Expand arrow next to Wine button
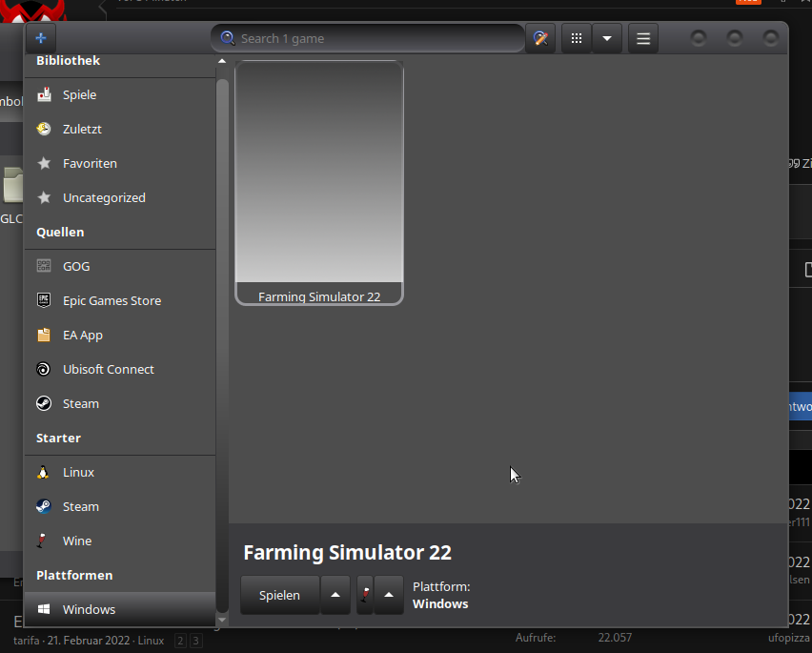Viewport: 812px width, 653px height. [389, 595]
